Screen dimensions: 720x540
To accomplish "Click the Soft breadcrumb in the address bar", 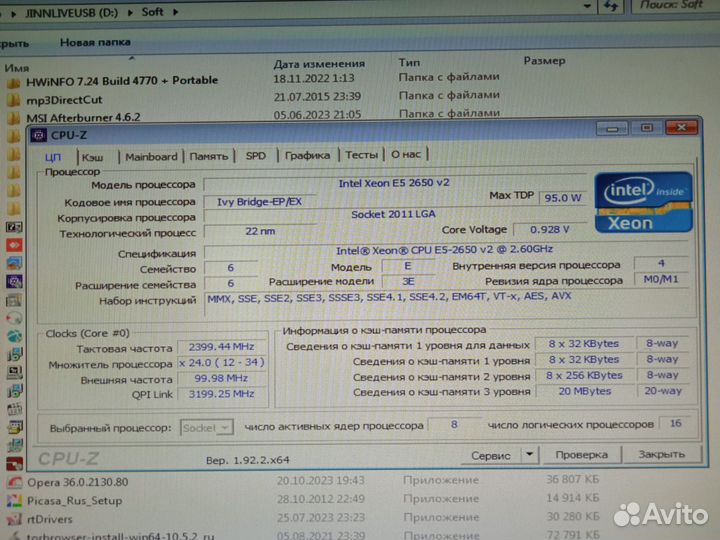I will (x=152, y=12).
